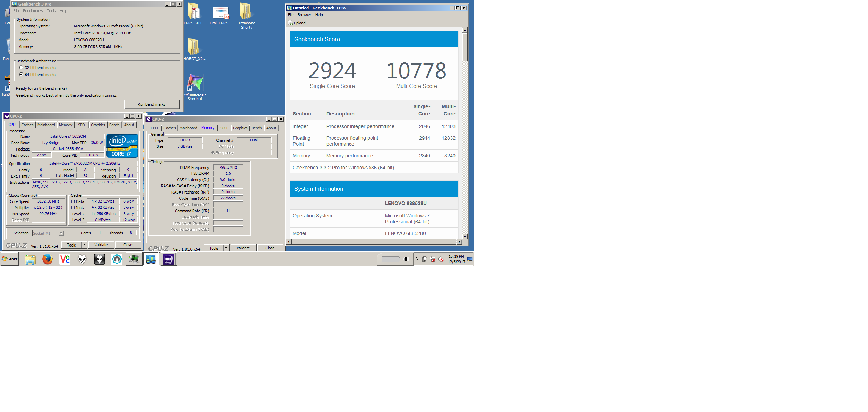868x412 pixels.
Task: Click Validate in Memory CPU-Z window
Action: coord(243,248)
